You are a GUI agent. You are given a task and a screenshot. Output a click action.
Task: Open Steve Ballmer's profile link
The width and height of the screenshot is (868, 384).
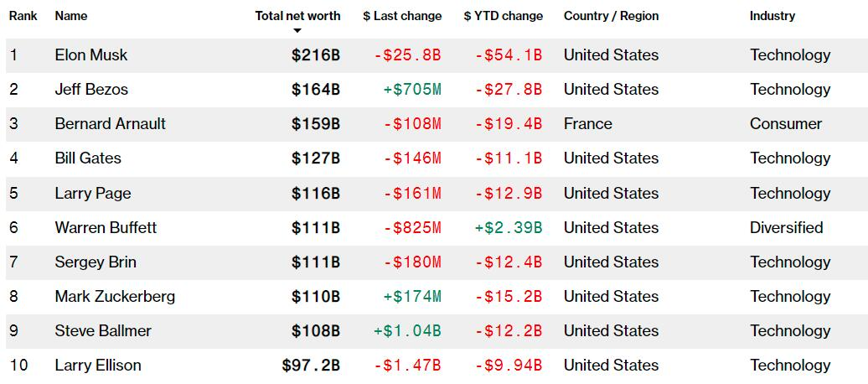pyautogui.click(x=103, y=330)
